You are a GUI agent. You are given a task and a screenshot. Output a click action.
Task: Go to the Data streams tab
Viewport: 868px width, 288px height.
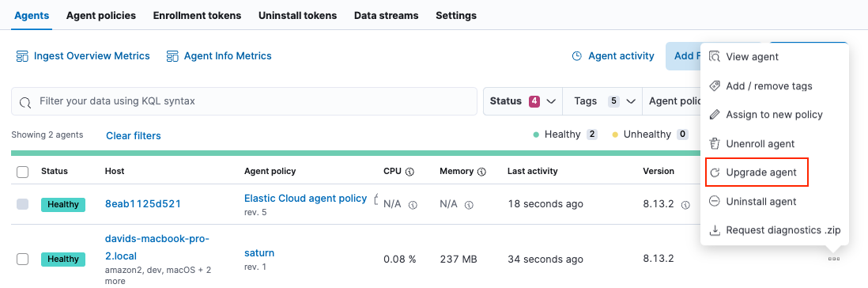387,16
